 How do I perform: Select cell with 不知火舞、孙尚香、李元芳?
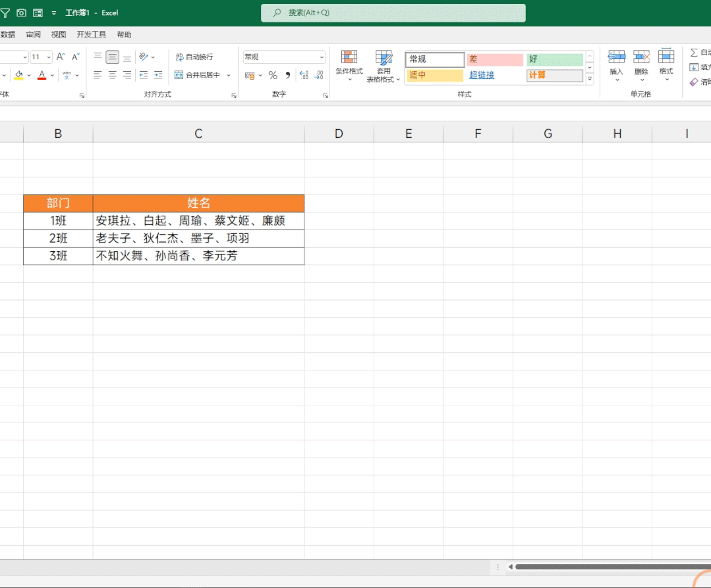(198, 256)
